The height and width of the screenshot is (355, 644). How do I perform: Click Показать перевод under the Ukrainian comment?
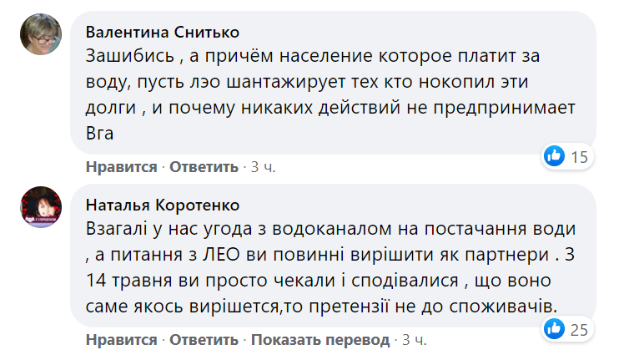pos(320,340)
